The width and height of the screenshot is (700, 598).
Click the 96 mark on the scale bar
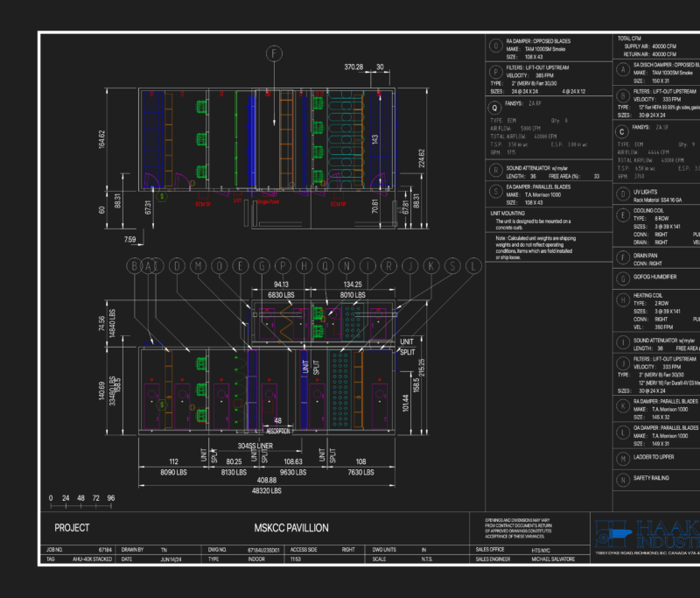coord(111,498)
